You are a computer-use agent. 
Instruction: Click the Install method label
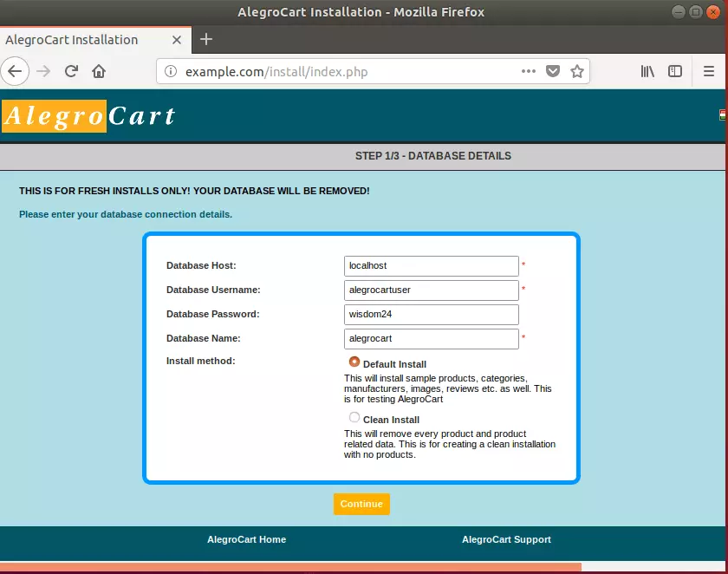200,361
